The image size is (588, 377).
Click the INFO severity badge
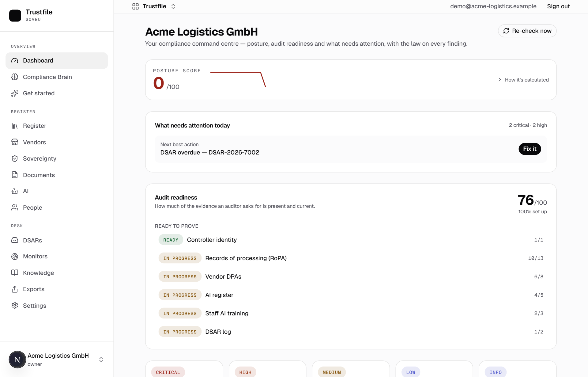496,372
